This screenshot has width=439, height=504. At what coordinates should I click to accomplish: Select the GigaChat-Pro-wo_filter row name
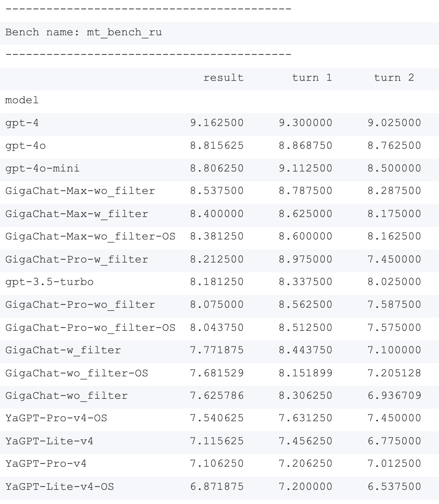80,305
